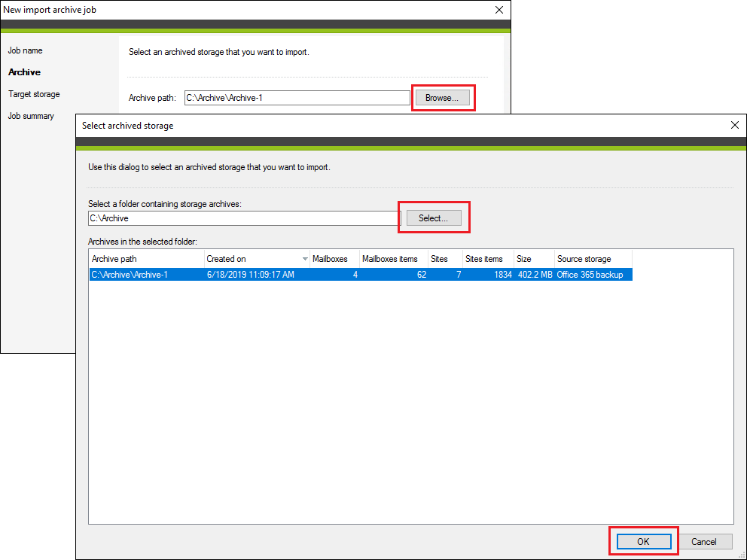Close the Select archived storage dialog
This screenshot has width=747, height=560.
[735, 125]
